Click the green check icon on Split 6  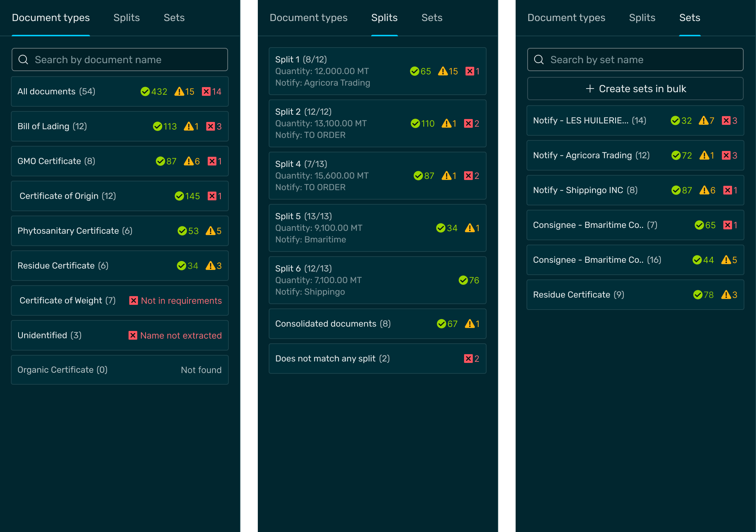[x=463, y=280]
